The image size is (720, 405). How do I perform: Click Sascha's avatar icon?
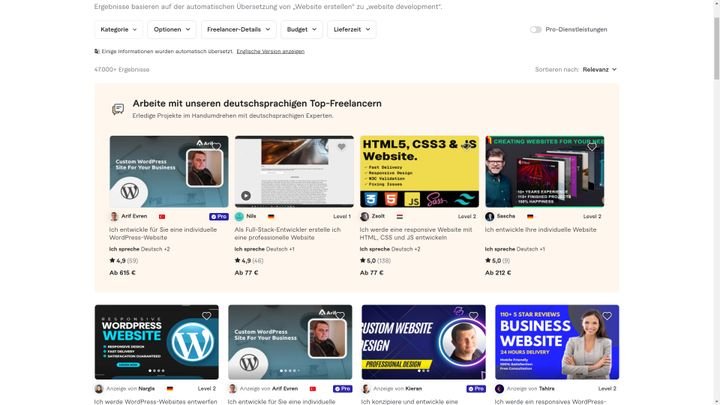pos(489,216)
